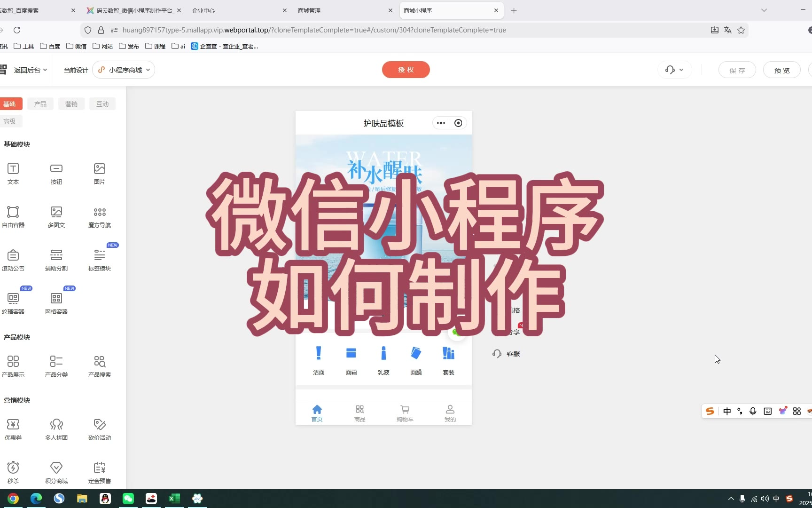The height and width of the screenshot is (508, 812).
Task: Click the browser address bar URL
Action: point(314,30)
